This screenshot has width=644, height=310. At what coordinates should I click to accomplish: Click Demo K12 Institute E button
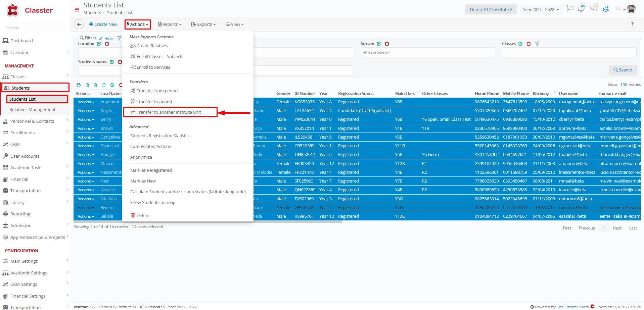[x=491, y=9]
